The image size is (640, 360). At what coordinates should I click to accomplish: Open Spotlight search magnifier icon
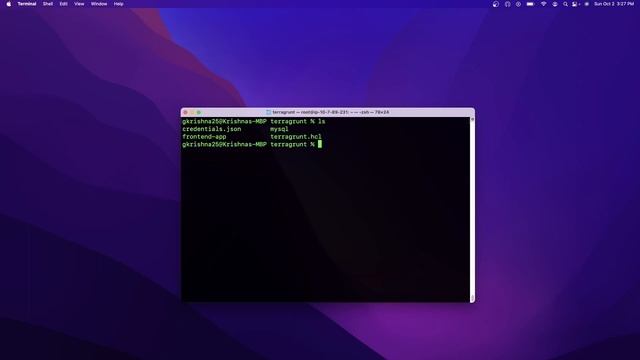tap(565, 4)
